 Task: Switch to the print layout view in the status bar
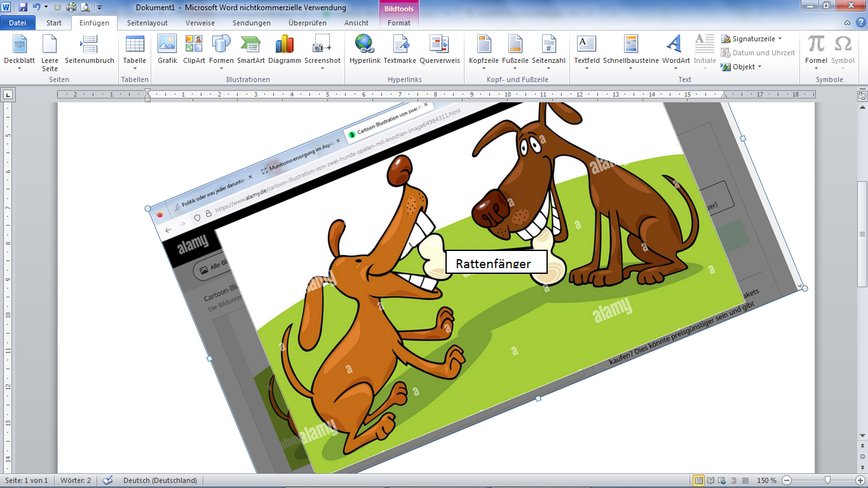[x=698, y=480]
